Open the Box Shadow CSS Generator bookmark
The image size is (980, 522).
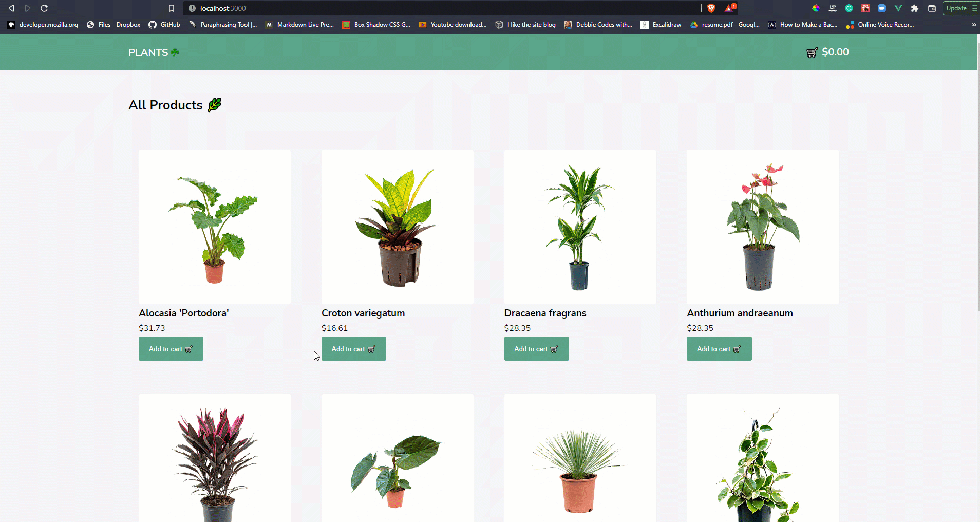376,25
